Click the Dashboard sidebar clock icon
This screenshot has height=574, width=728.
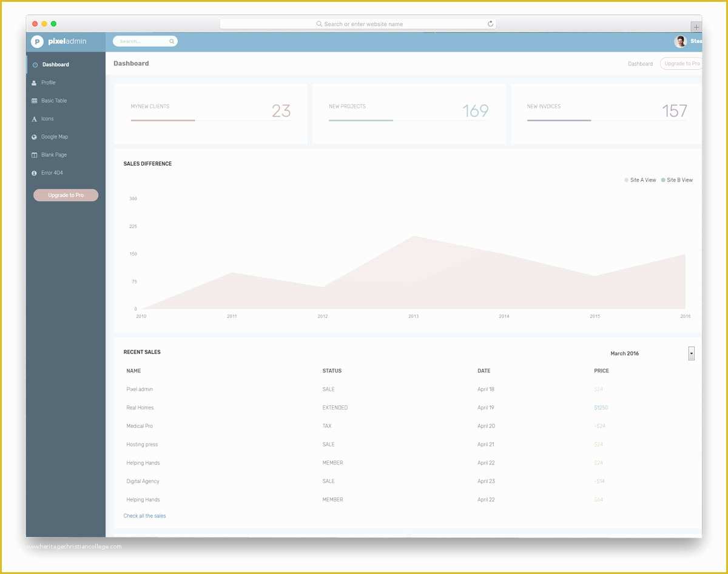click(35, 65)
